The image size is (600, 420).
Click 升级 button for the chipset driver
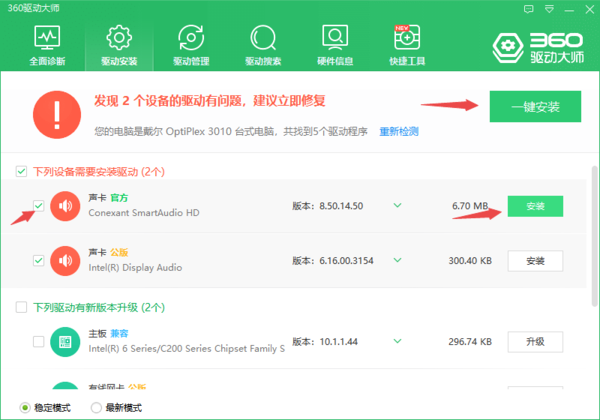coord(535,342)
